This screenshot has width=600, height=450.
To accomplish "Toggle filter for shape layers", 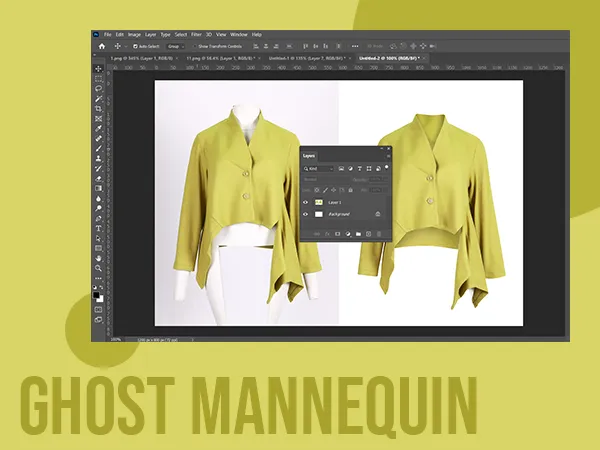I will [x=369, y=168].
